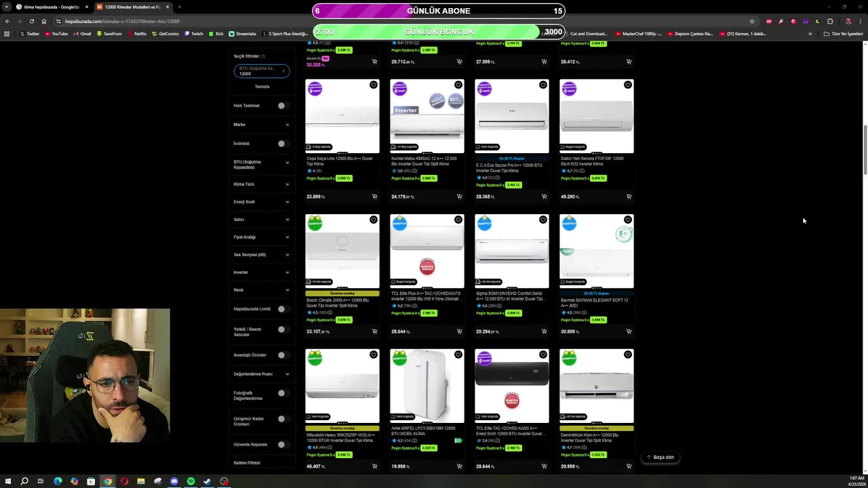Open Kelime Filtresi section
868x488 pixels.
[x=247, y=463]
